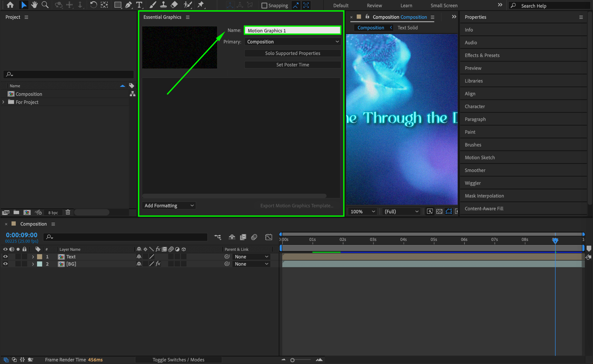Image resolution: width=593 pixels, height=364 pixels.
Task: Select the Pen tool
Action: point(128,5)
